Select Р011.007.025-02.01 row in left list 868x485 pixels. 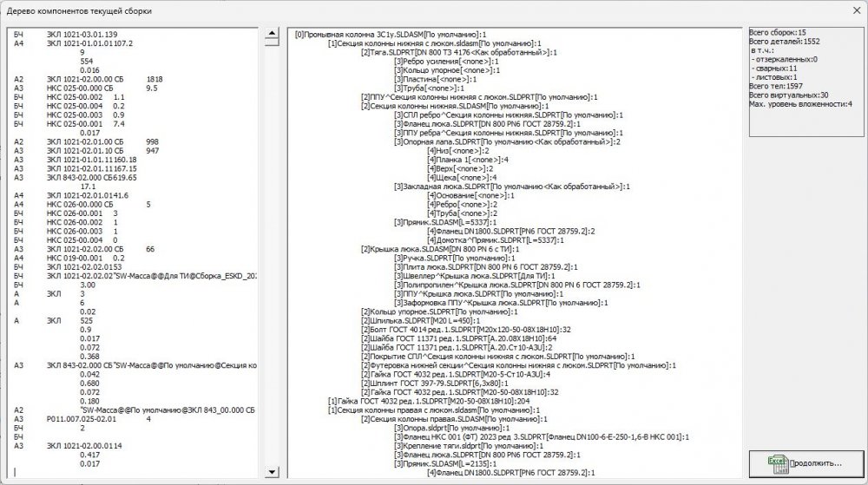[x=97, y=418]
